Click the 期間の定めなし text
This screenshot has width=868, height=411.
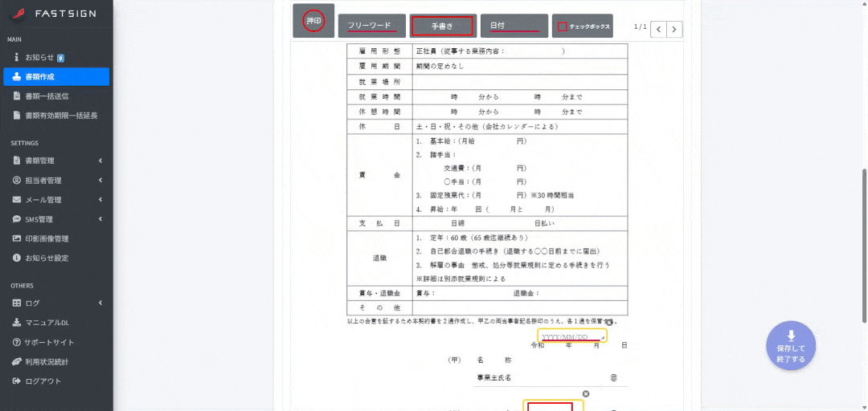[440, 67]
